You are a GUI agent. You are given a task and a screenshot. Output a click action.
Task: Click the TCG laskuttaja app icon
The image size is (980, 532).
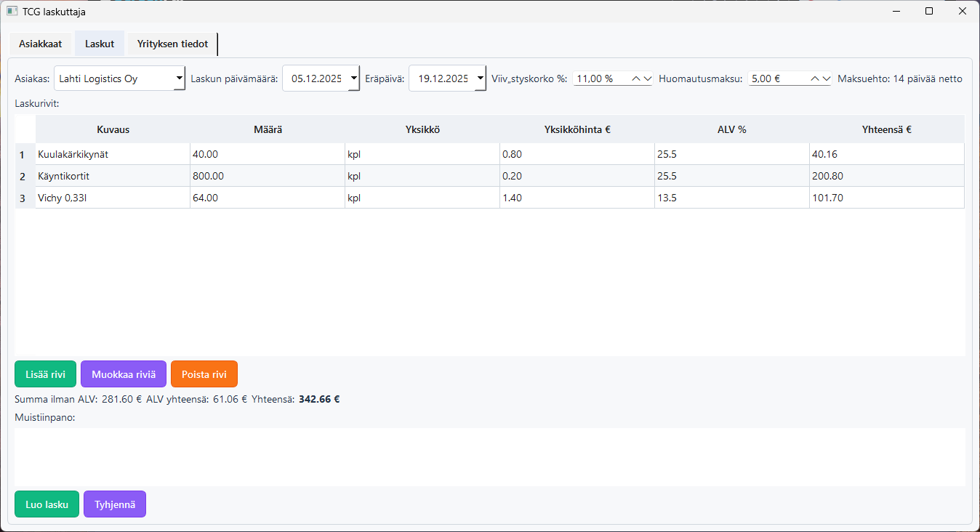click(12, 12)
